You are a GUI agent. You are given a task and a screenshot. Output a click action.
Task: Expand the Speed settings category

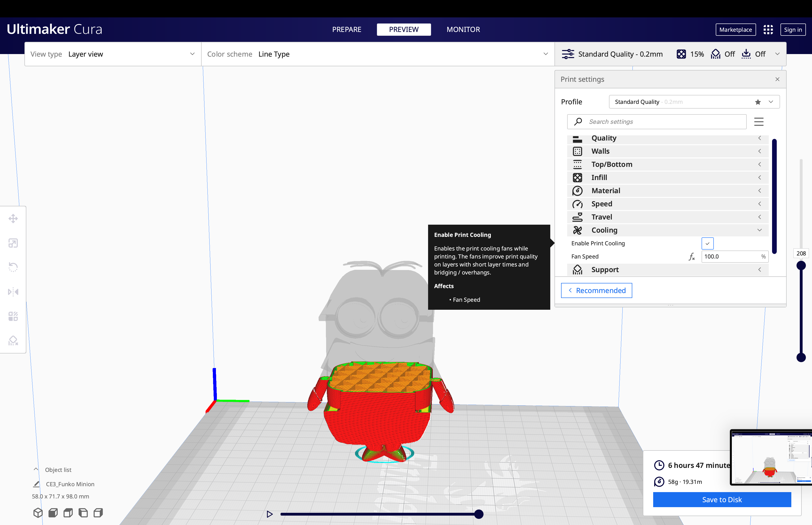(668, 204)
